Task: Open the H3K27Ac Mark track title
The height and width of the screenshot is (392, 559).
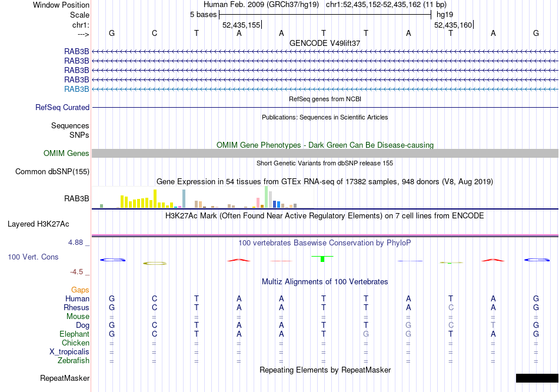Action: click(x=325, y=216)
